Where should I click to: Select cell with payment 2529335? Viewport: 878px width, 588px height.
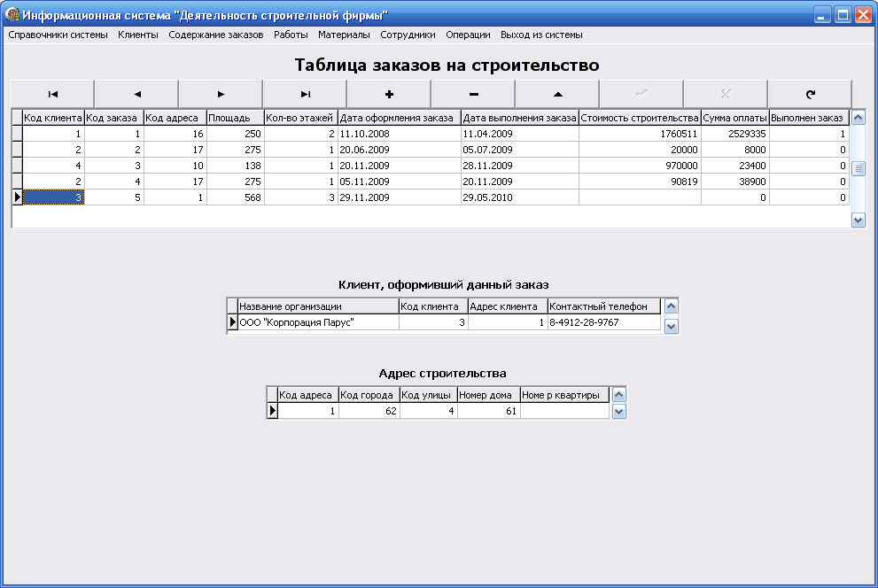point(735,134)
